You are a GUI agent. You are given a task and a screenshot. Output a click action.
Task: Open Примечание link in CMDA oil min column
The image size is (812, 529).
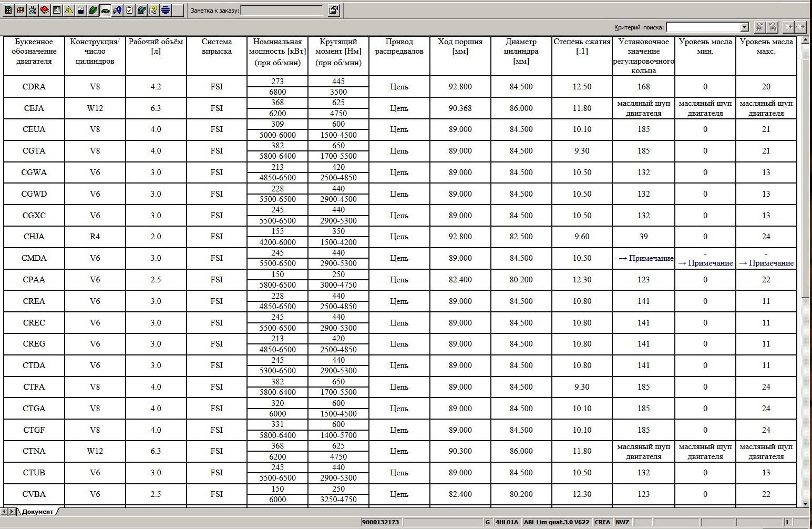coord(705,263)
